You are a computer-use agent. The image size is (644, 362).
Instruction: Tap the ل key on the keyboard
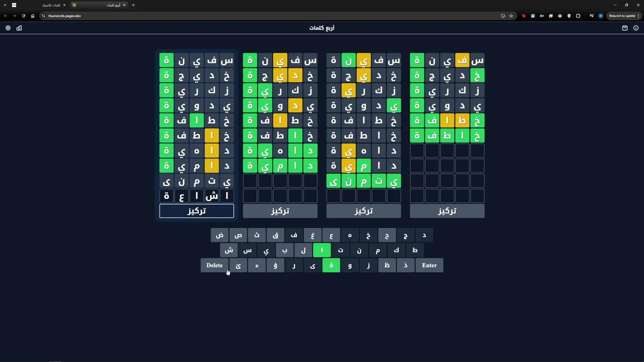303,250
